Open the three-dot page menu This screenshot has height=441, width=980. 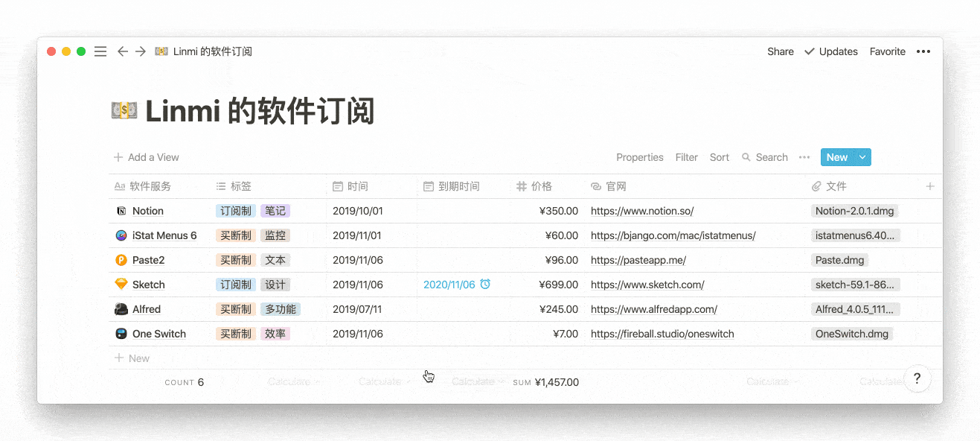point(923,51)
